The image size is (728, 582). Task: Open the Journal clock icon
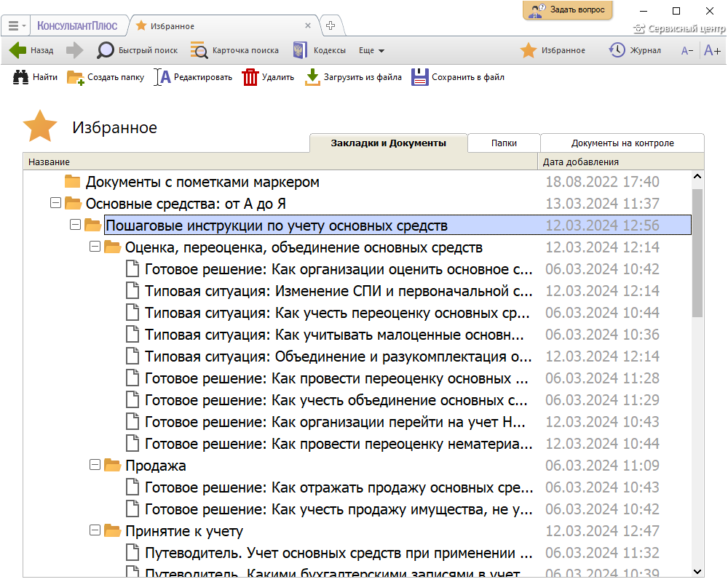pyautogui.click(x=617, y=50)
